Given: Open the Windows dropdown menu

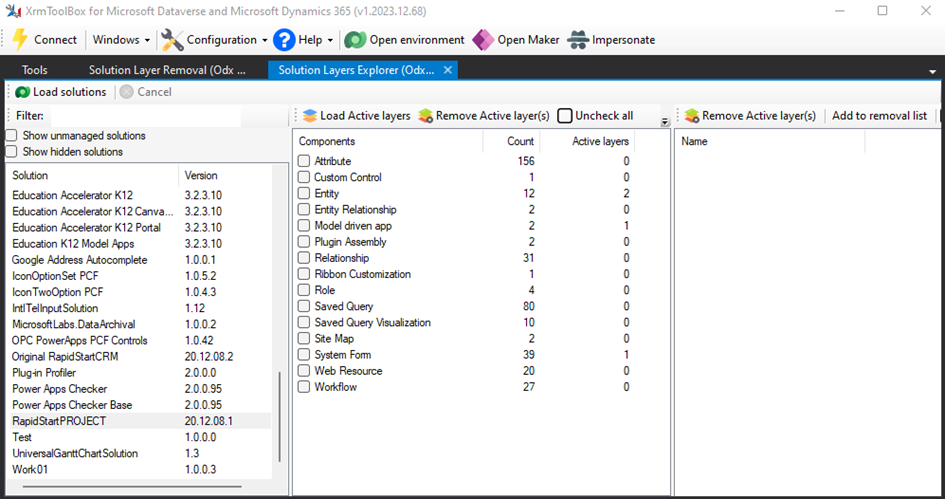Looking at the screenshot, I should tap(121, 40).
